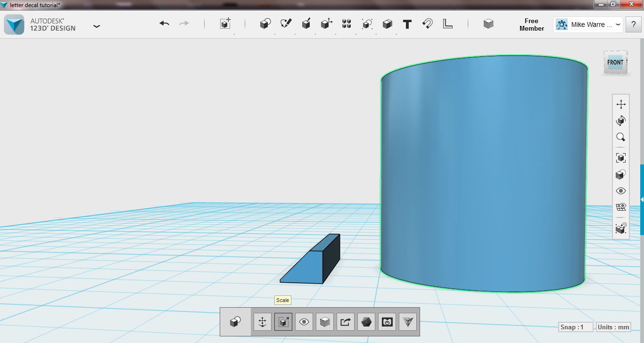Image resolution: width=644 pixels, height=343 pixels.
Task: Click Export Selection in context toolbar
Action: click(346, 322)
